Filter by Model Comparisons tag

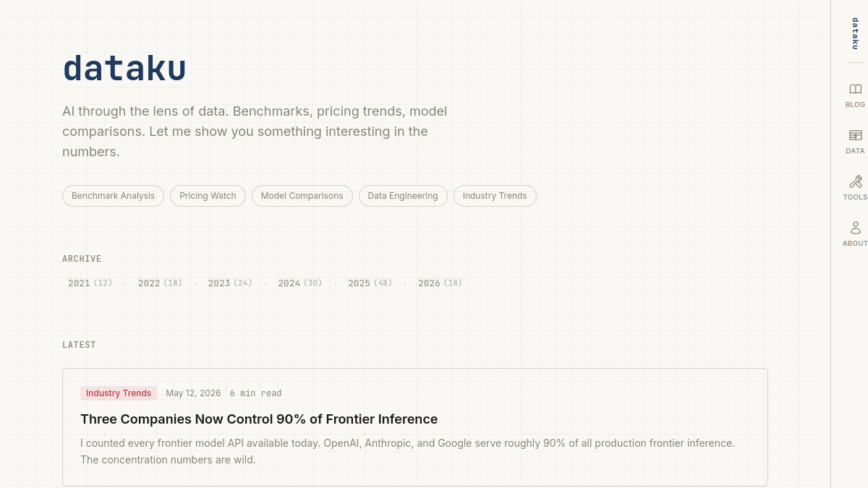(302, 196)
